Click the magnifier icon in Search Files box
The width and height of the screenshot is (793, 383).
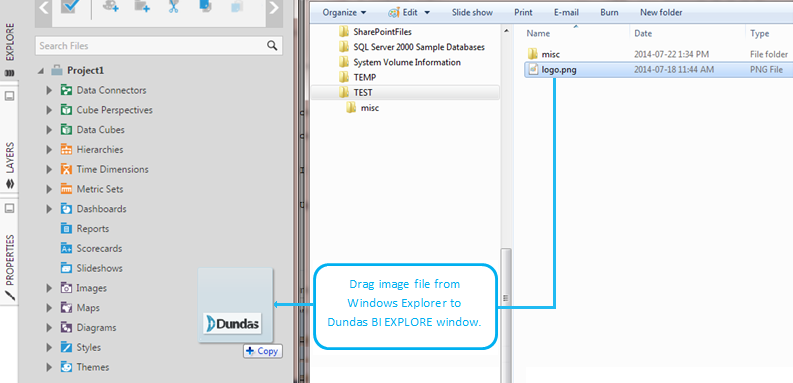click(x=272, y=46)
